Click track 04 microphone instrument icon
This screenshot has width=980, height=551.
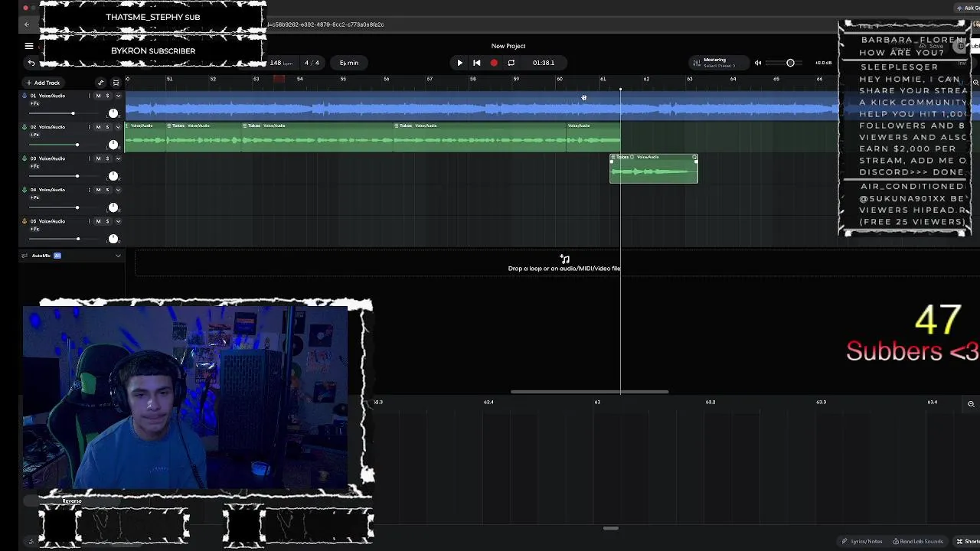pos(24,190)
